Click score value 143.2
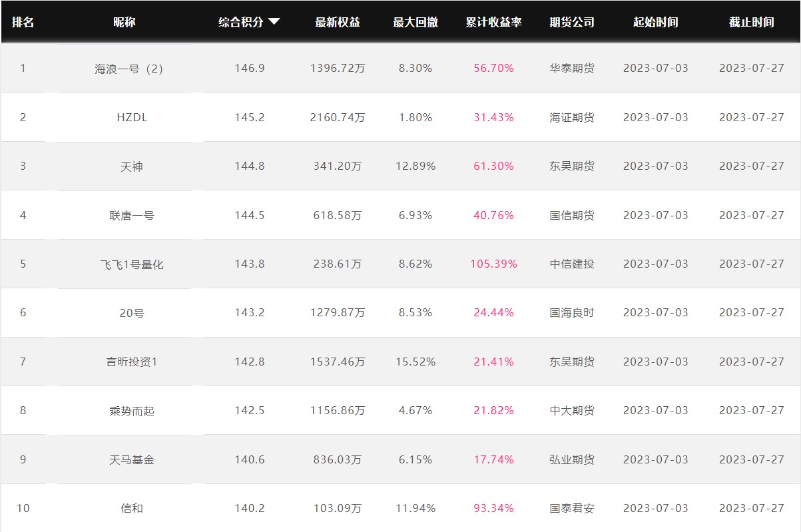 pyautogui.click(x=250, y=312)
